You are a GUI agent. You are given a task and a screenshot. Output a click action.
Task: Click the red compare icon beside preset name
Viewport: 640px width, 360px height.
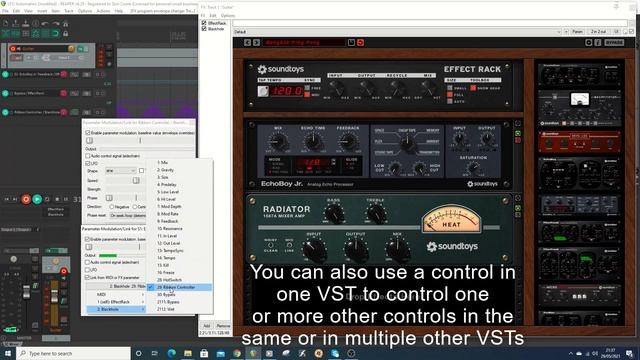[x=360, y=42]
